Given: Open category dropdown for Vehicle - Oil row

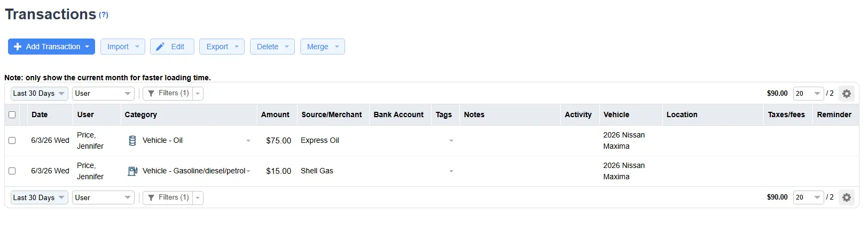Looking at the screenshot, I should pyautogui.click(x=248, y=141).
